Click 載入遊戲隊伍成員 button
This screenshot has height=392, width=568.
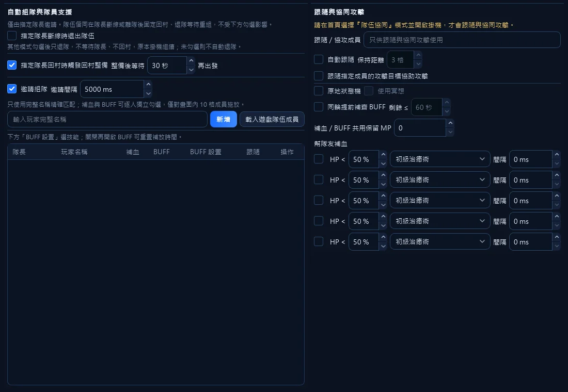[x=272, y=119]
